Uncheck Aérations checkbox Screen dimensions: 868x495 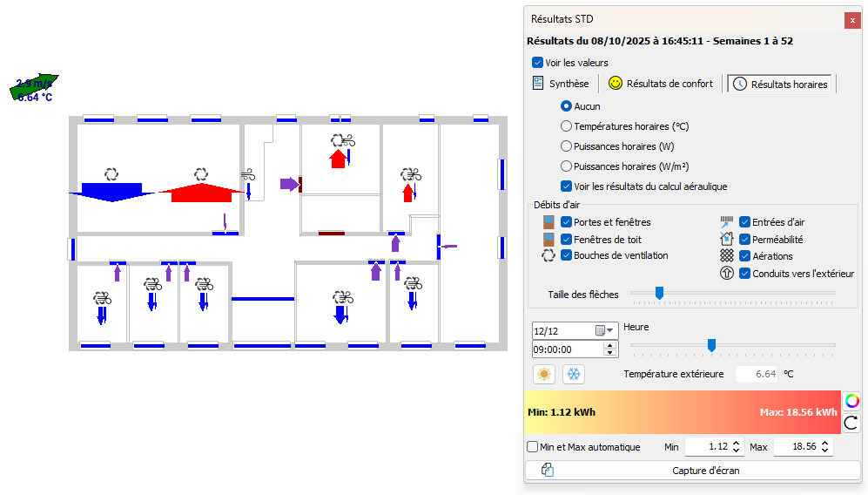(744, 256)
